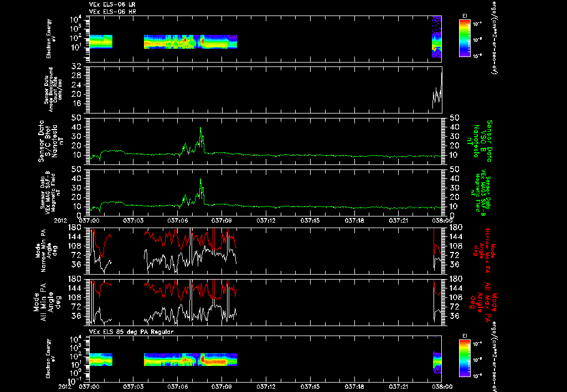Select the red 'All Max PA Angle' label

point(484,302)
